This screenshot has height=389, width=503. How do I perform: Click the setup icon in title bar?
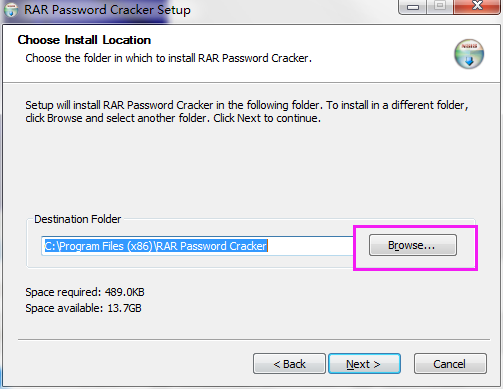(11, 10)
